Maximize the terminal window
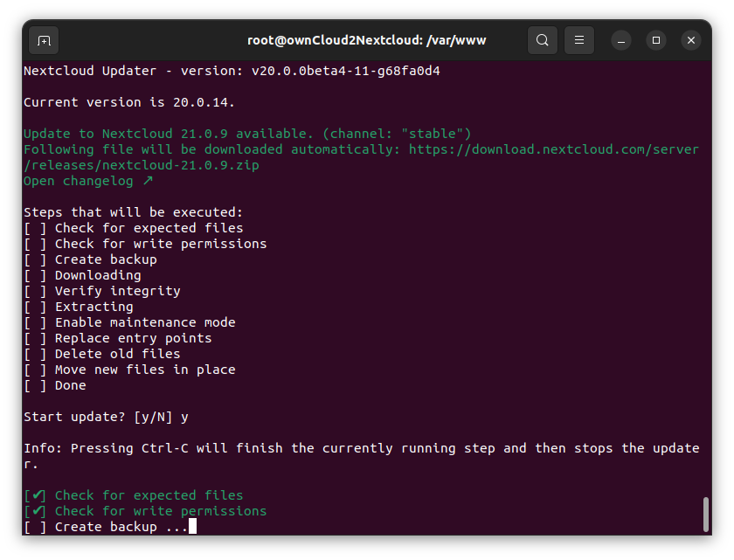 tap(656, 41)
